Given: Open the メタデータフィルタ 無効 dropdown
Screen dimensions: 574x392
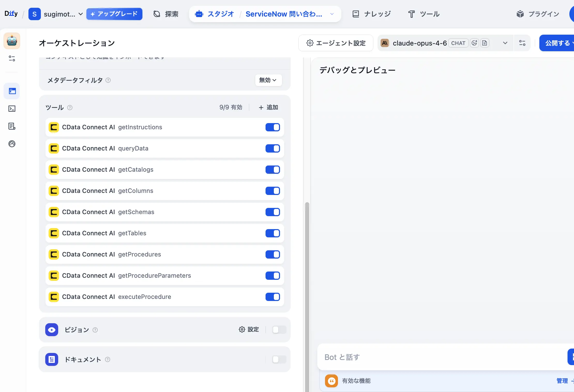Looking at the screenshot, I should 268,80.
